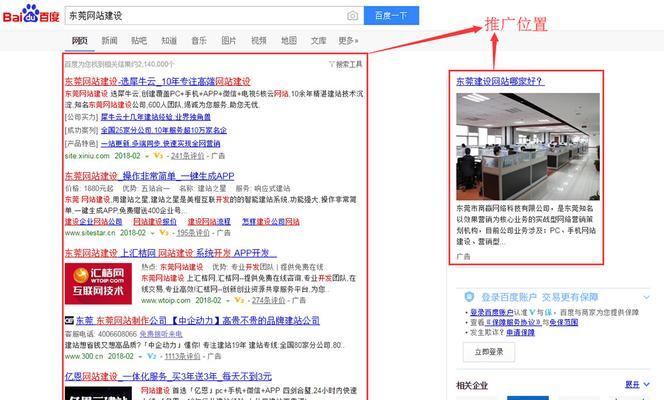Open sublink 建设网站流程
This screenshot has height=400, width=664.
point(209,222)
